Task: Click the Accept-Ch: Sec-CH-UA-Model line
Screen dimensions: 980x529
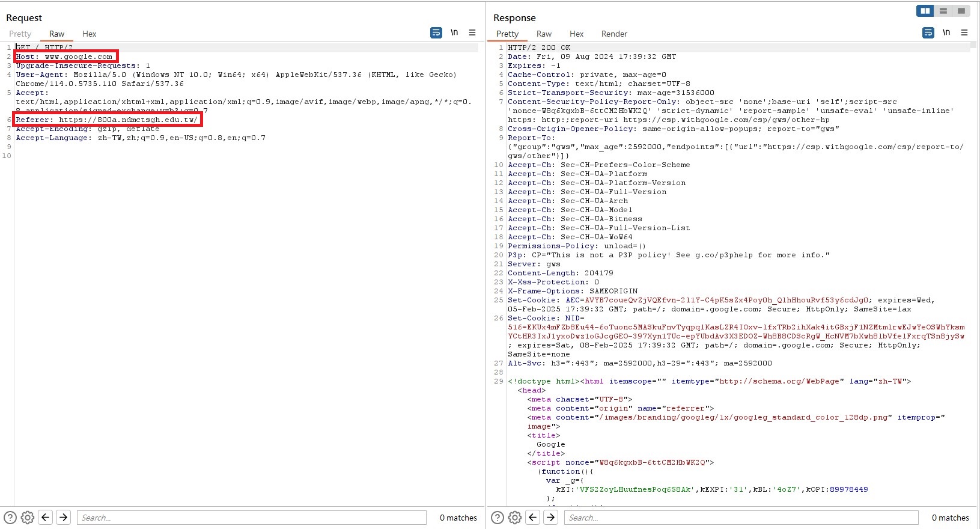Action: (570, 210)
